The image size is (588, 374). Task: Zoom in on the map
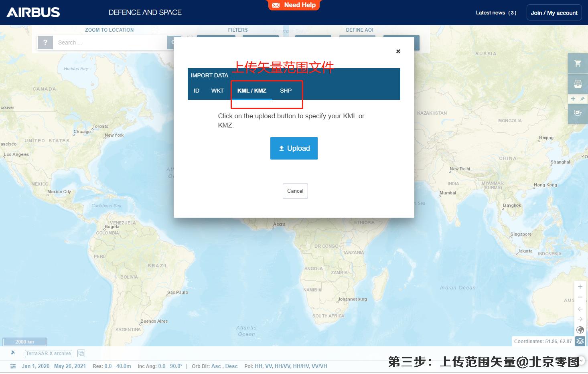coord(580,287)
